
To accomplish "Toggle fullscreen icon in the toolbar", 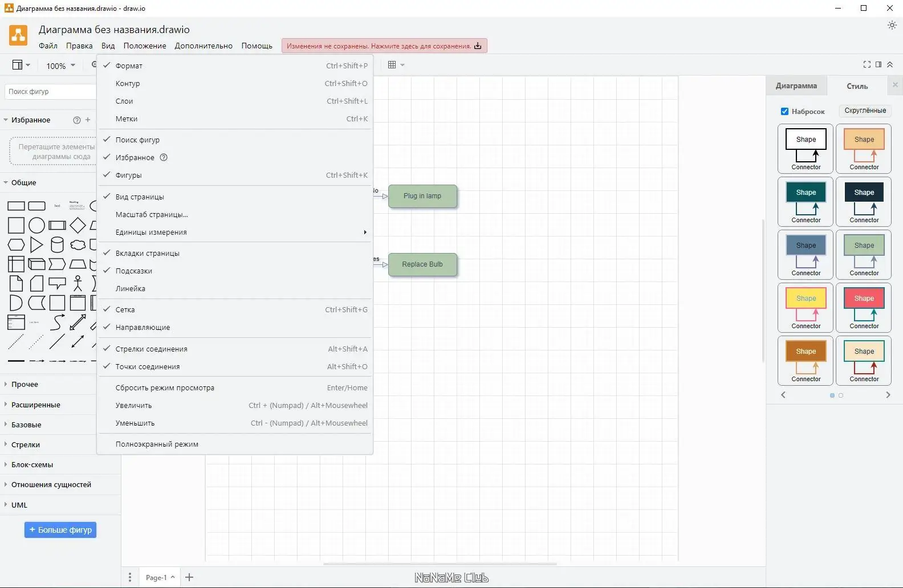I will point(867,65).
